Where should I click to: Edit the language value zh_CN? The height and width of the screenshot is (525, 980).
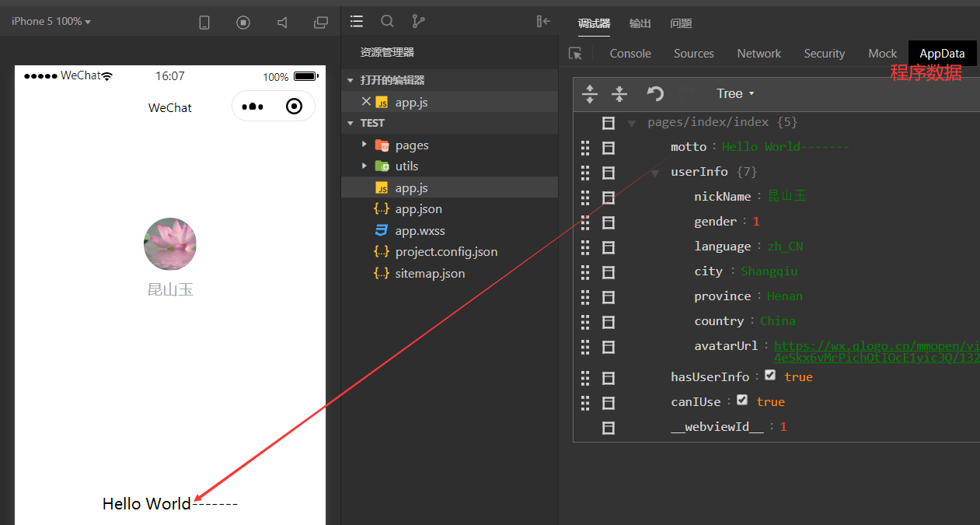[785, 246]
